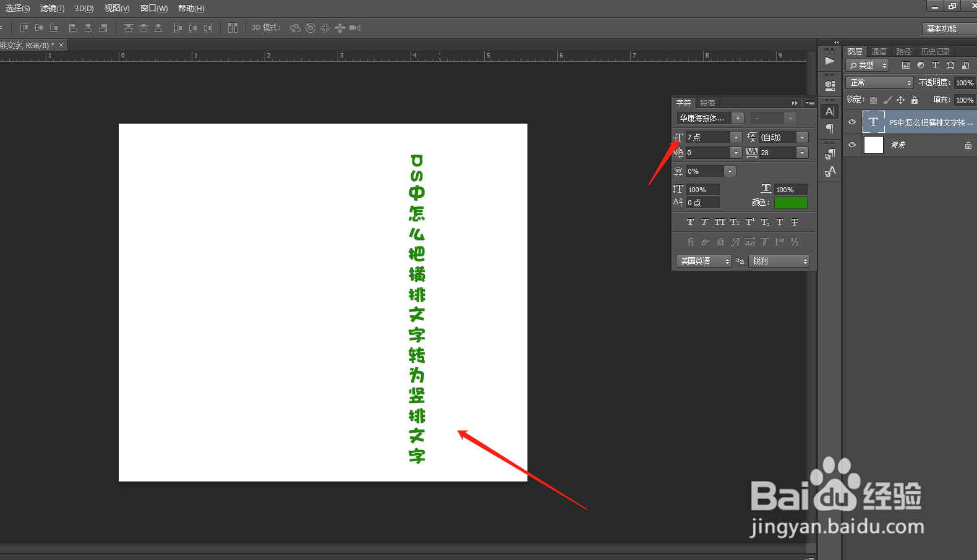This screenshot has height=560, width=977.
Task: Click the distribute left edges icon
Action: (x=178, y=28)
